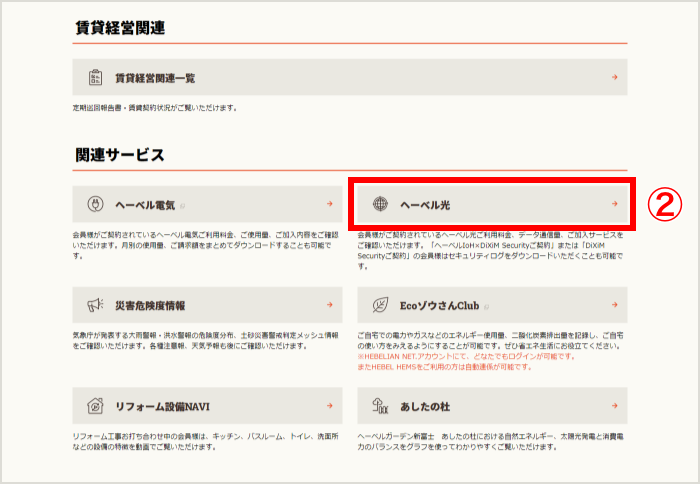
Task: Select the リフォーム設備NAVI title text
Action: point(161,406)
